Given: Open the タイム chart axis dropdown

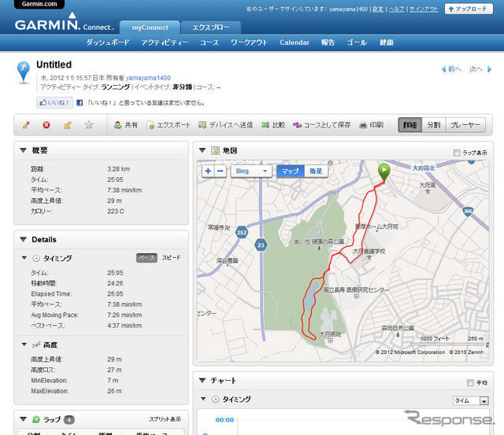Looking at the screenshot, I should click(x=471, y=400).
